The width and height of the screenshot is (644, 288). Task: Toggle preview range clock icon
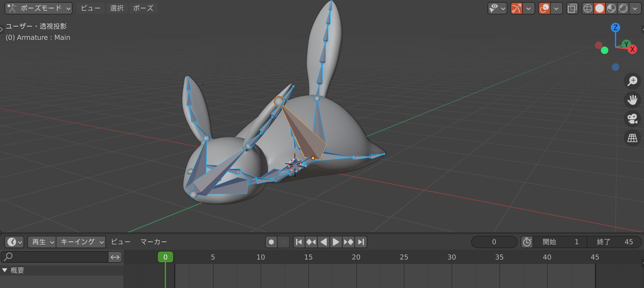click(x=527, y=242)
